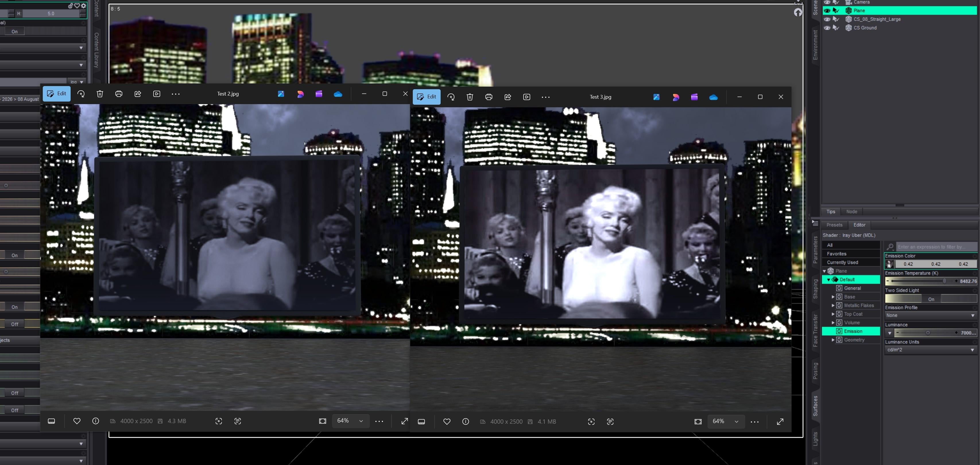Toggle filmstrip in Test 2.jpg window
980x465 pixels.
pyautogui.click(x=51, y=421)
